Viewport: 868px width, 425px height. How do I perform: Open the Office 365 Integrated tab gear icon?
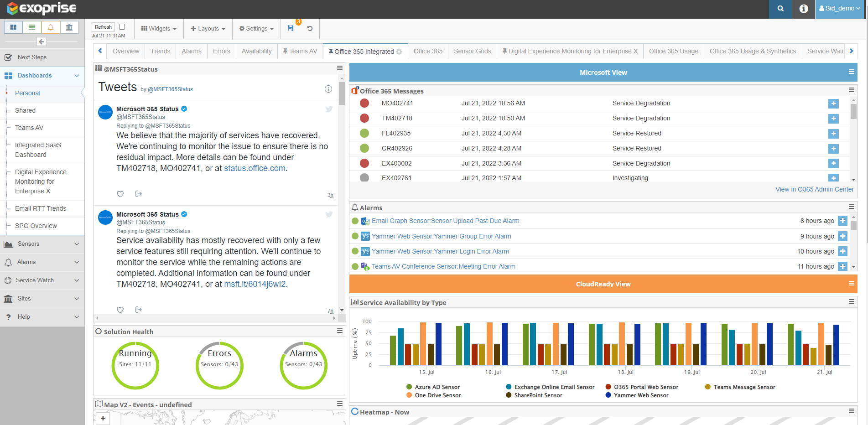(399, 52)
